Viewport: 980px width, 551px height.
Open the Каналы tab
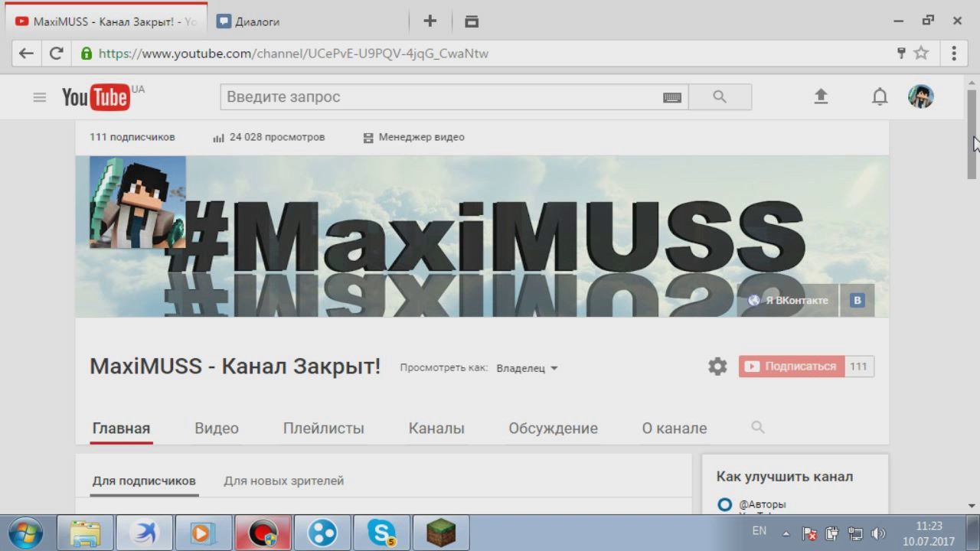coord(436,429)
